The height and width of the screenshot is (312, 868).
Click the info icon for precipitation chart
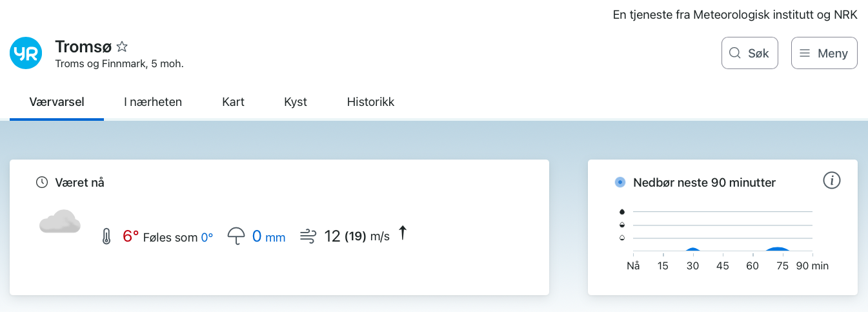click(x=832, y=181)
